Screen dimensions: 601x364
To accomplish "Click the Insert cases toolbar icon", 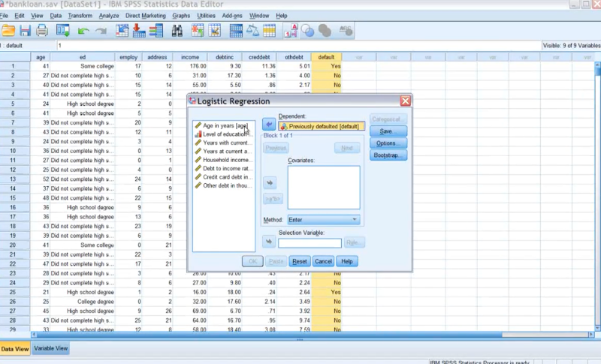I will [198, 31].
